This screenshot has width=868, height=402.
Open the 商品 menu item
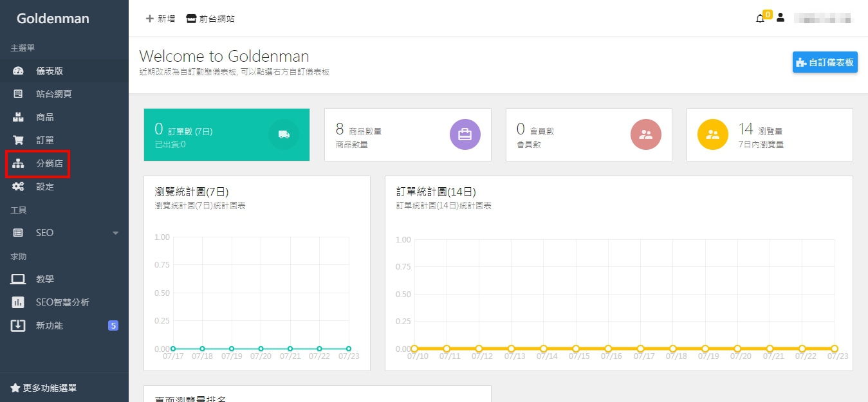point(64,117)
